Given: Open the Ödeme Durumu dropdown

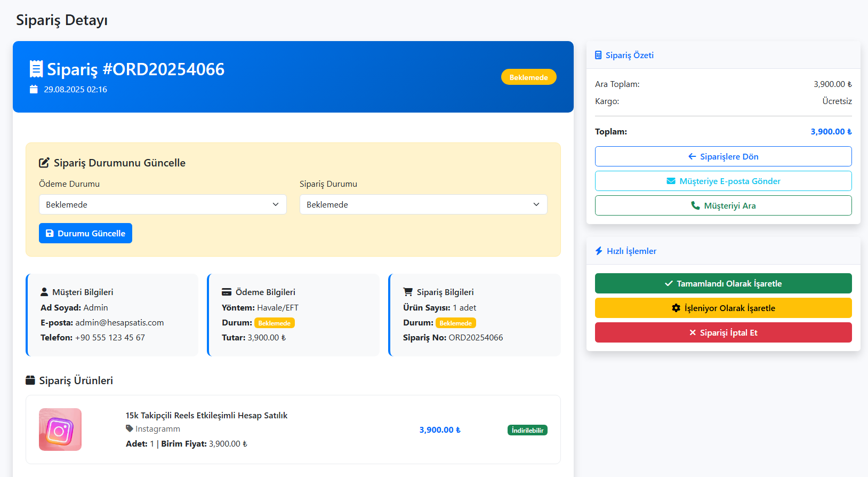Looking at the screenshot, I should pyautogui.click(x=163, y=204).
